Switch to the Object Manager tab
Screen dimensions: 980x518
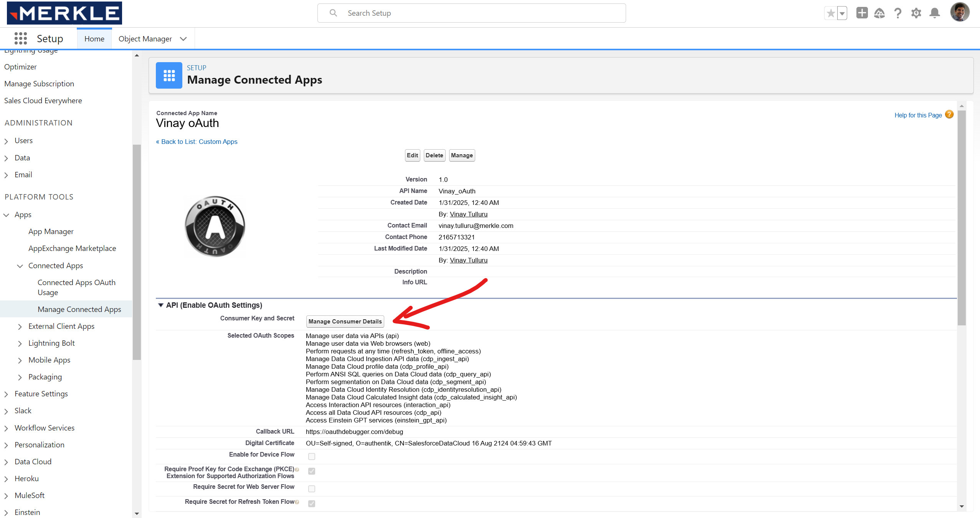tap(145, 39)
